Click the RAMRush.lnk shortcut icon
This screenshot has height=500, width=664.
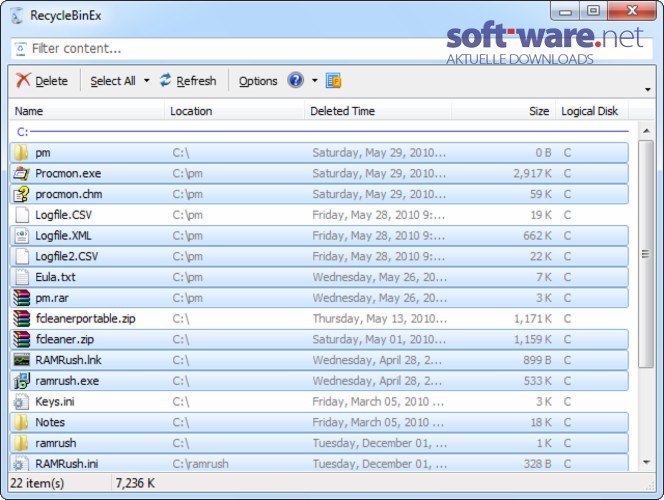point(22,360)
